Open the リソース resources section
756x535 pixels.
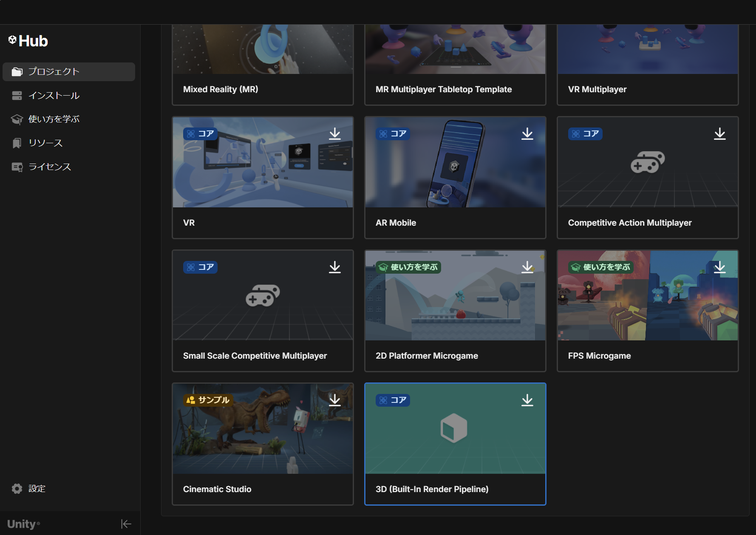coord(45,143)
